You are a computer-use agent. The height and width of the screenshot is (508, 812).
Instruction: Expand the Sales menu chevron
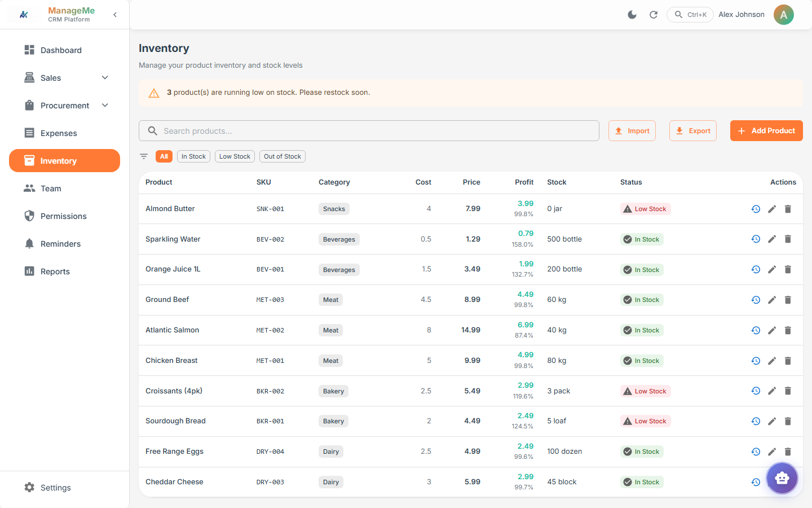click(105, 77)
